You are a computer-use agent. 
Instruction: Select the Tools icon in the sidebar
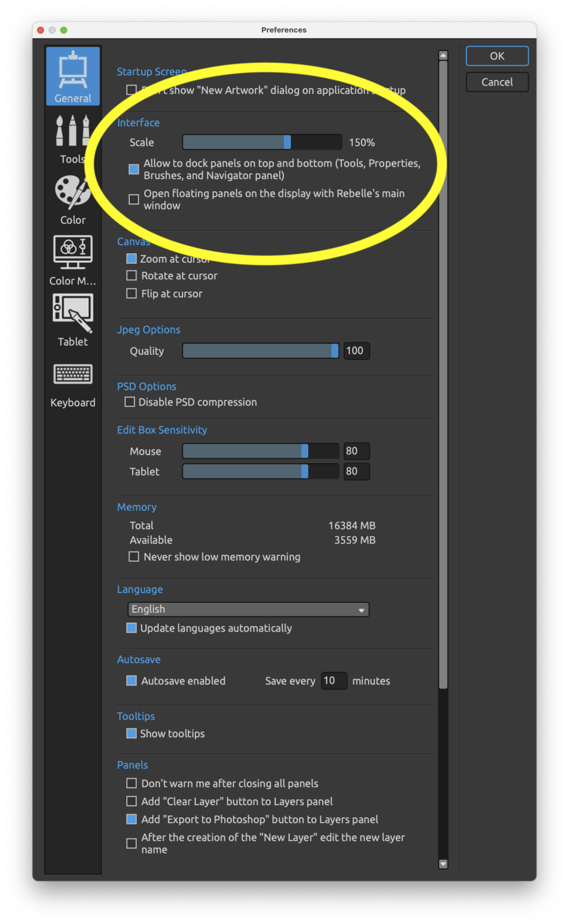pos(72,133)
